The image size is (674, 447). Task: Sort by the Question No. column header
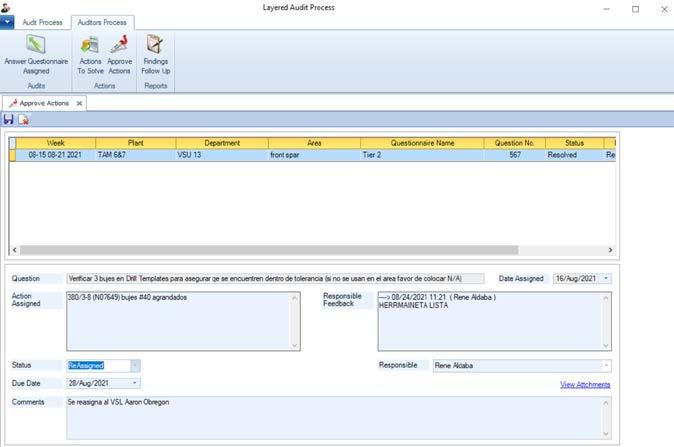click(515, 143)
